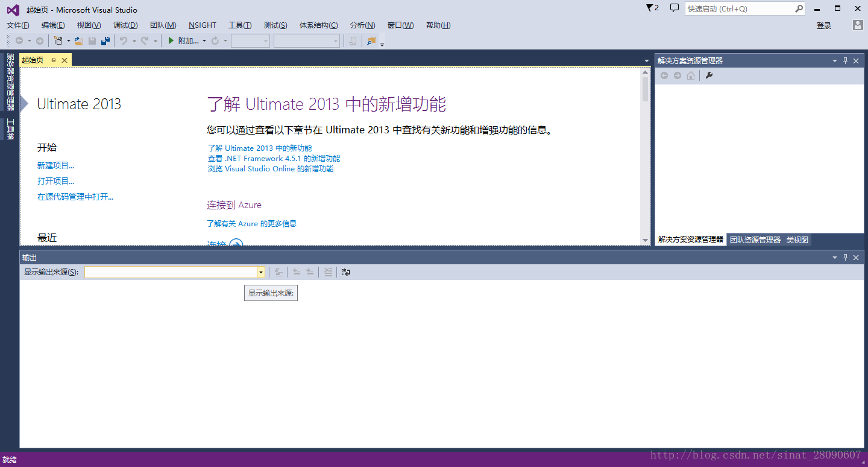
Task: Open the document tabs list dropdown arrow
Action: (646, 61)
